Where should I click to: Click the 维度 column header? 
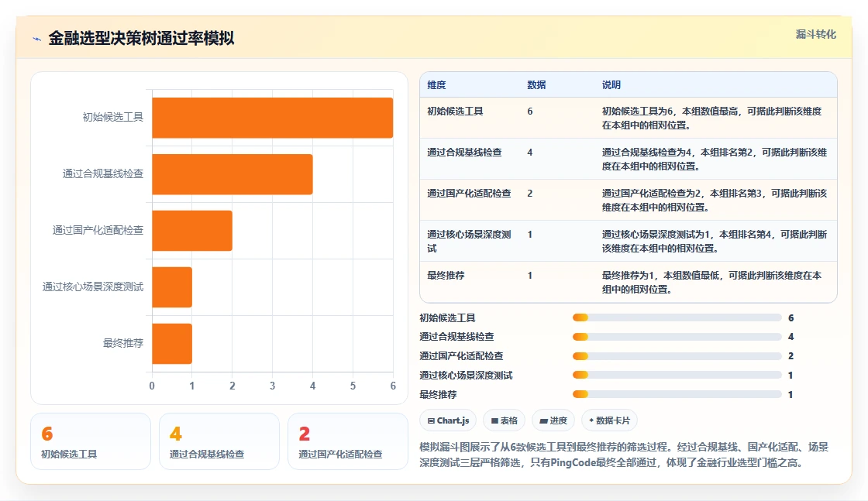coord(436,85)
